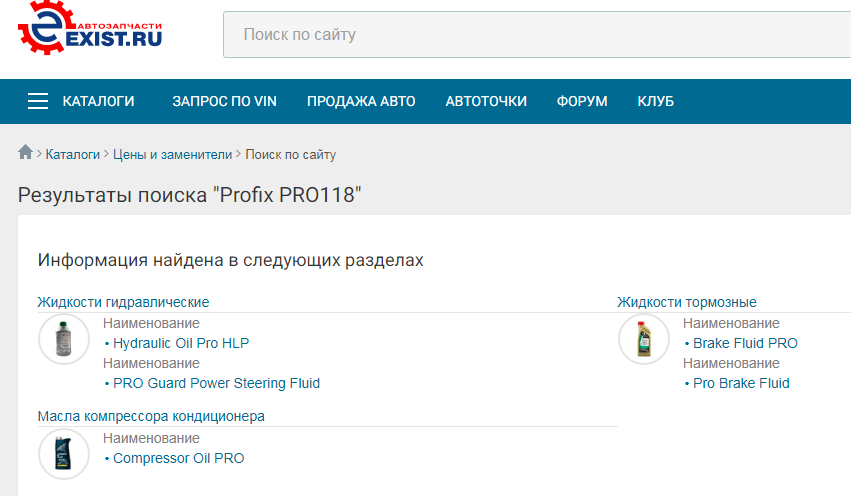Screen dimensions: 851x496
Task: Open ЗАПРОС ПО VIN menu item
Action: 225,101
